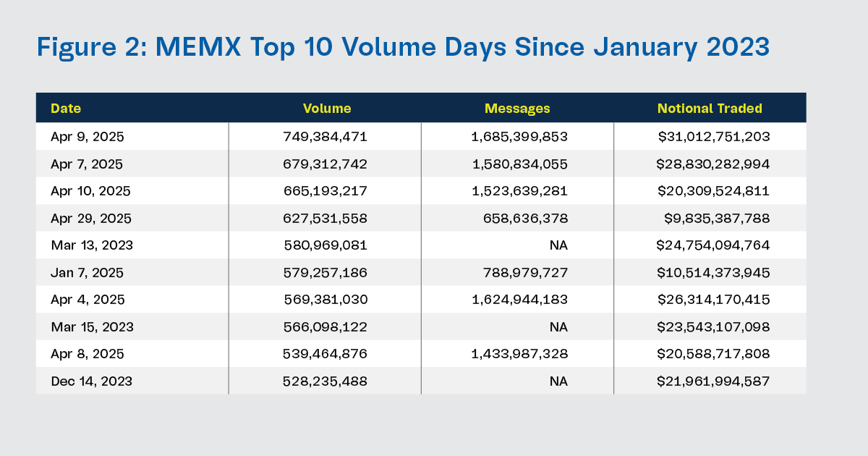868x456 pixels.
Task: Click volume value 749,384,471
Action: pos(325,136)
